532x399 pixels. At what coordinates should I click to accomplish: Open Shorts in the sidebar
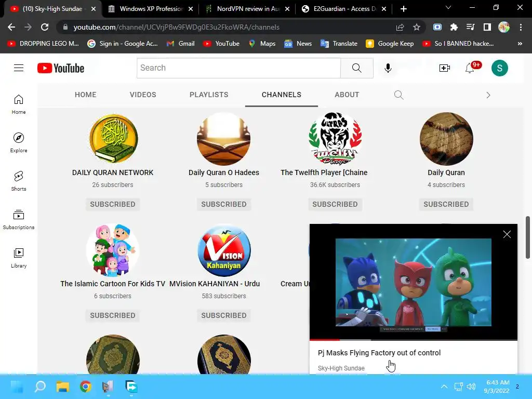19,181
